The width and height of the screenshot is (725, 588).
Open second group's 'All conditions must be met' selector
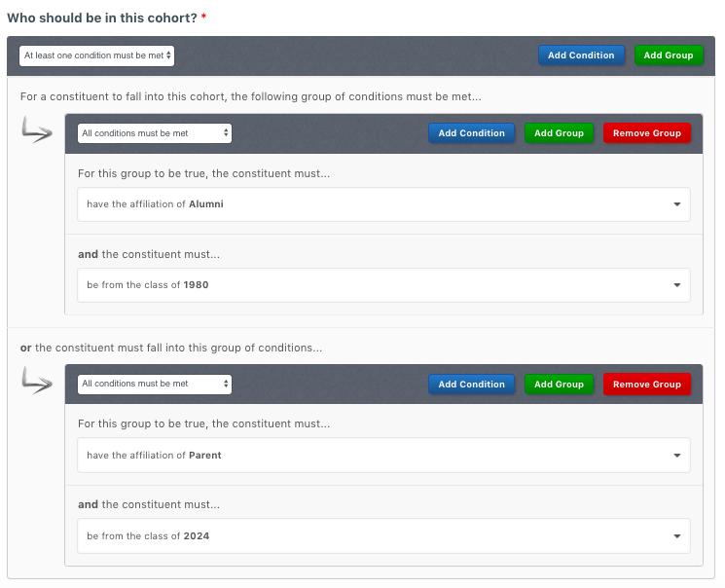coord(155,384)
